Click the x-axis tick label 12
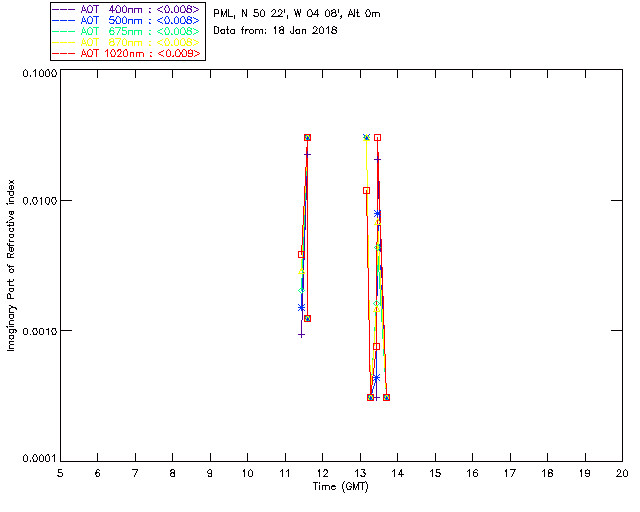Screen dimensions: 640x512 tap(322, 473)
